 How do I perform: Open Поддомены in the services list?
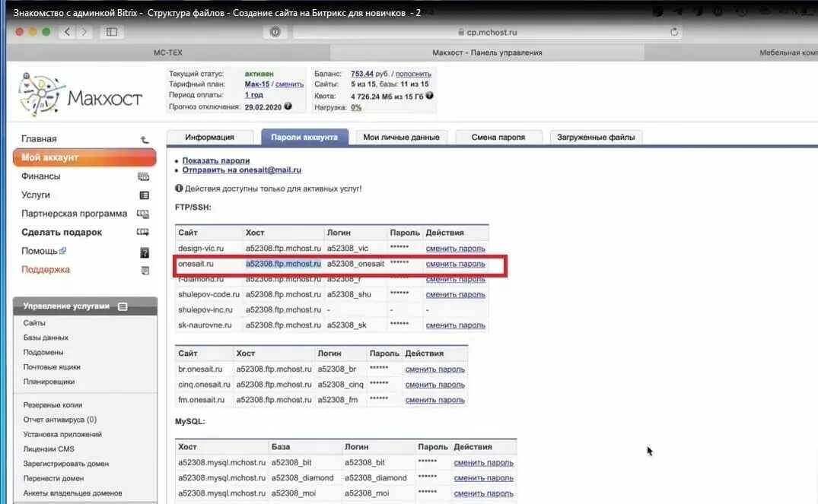click(43, 352)
